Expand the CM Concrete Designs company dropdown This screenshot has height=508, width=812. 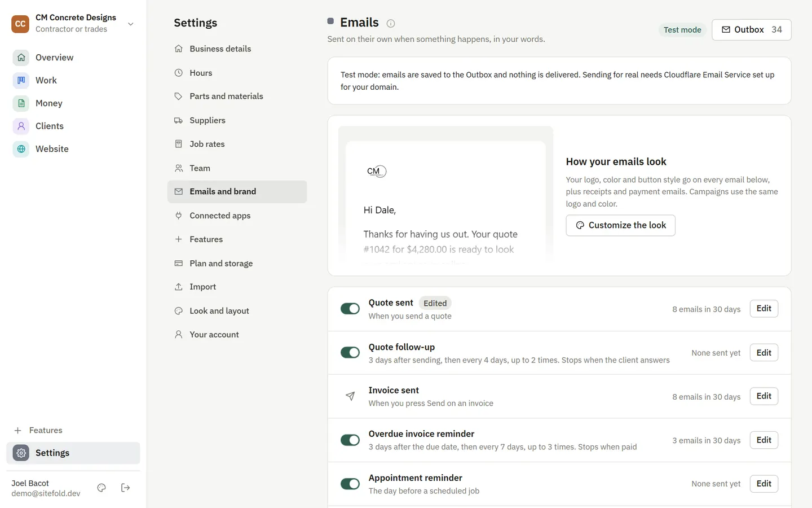coord(131,24)
